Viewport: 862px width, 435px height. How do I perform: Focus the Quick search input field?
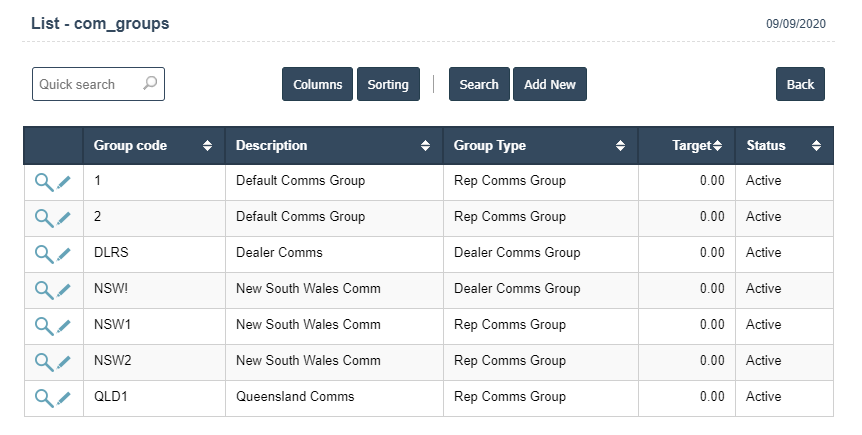pos(88,84)
